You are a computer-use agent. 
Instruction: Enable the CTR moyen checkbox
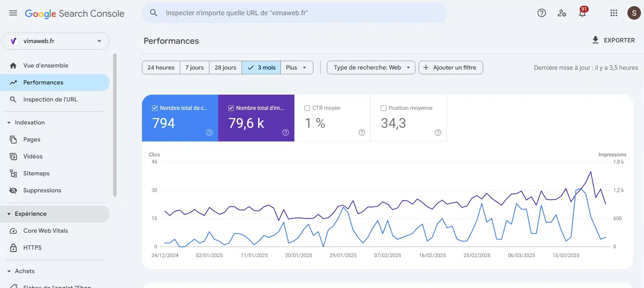[x=307, y=108]
